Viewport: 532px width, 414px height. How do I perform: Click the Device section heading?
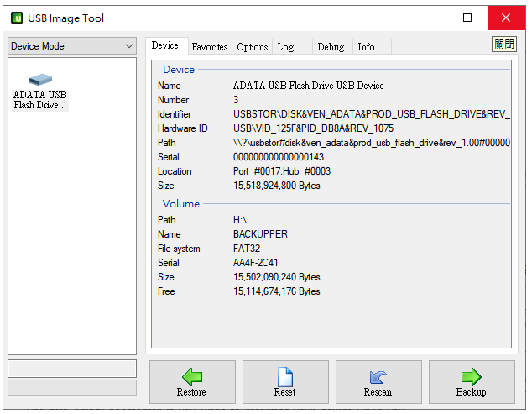(179, 70)
